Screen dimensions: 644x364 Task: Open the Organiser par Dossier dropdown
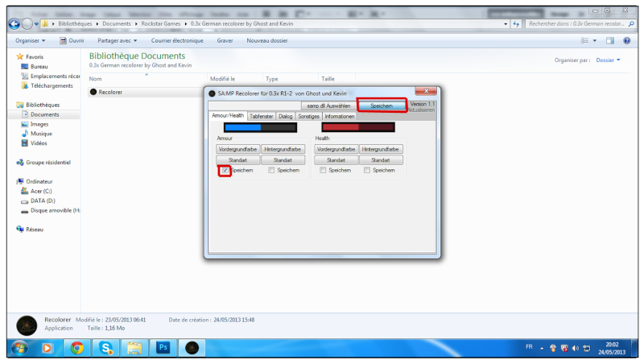[608, 60]
